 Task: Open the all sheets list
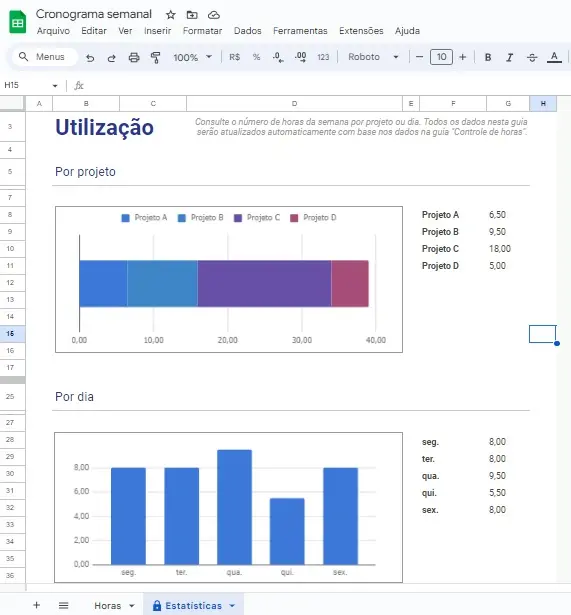pos(64,605)
